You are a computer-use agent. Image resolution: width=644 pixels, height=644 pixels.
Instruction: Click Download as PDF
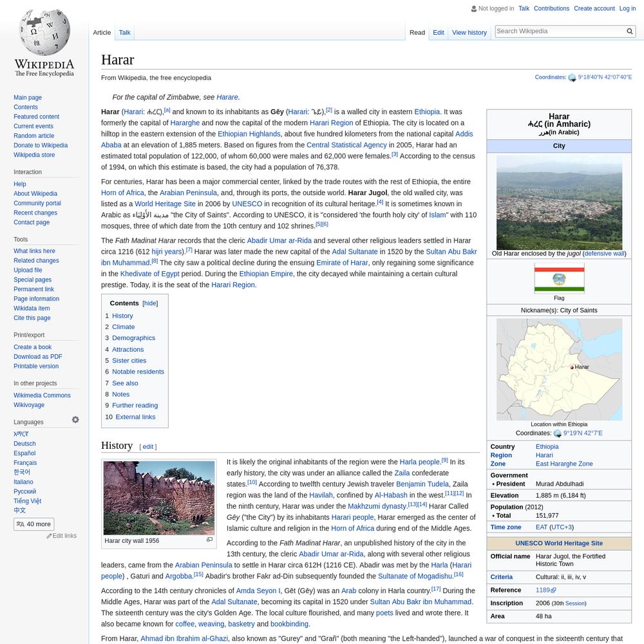[38, 357]
